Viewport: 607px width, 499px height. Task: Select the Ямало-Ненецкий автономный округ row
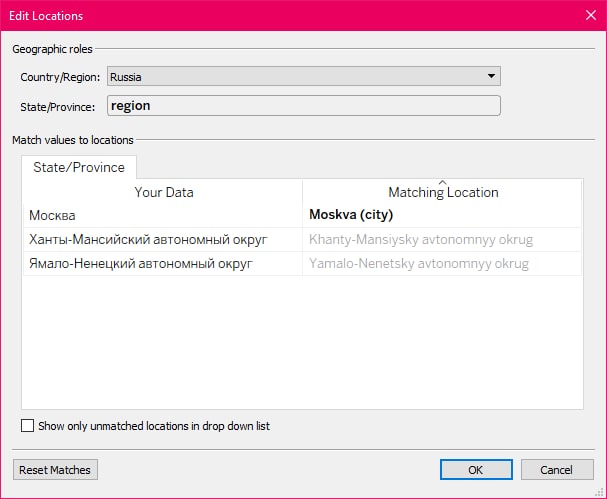click(163, 264)
